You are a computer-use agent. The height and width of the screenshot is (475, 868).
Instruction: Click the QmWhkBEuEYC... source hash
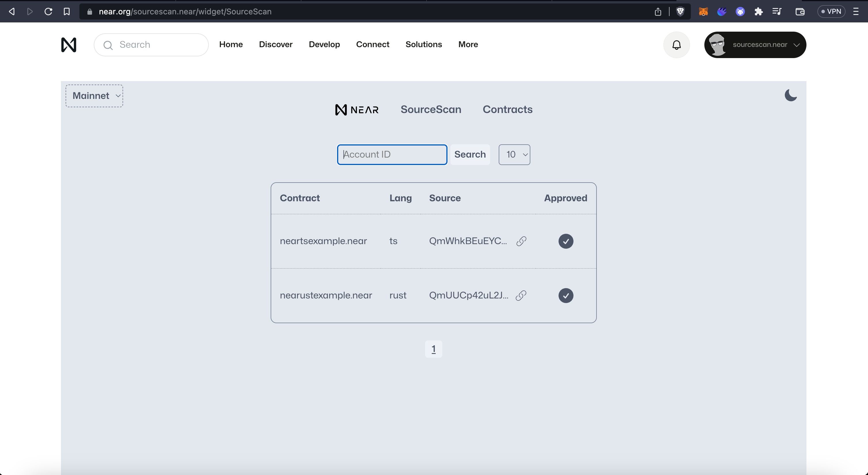click(x=468, y=241)
